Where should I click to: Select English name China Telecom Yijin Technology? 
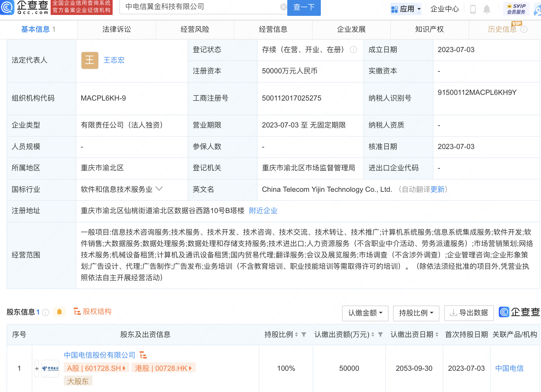coord(327,189)
